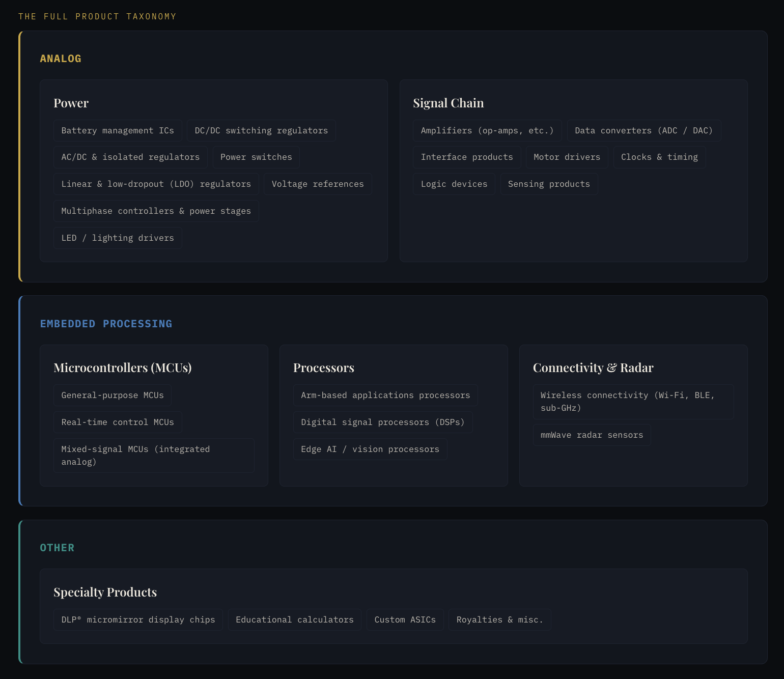Screen dimensions: 784x679
Task: Select Wireless connectivity (Wi-Fi, BLE, sub-GHz)
Action: click(x=633, y=402)
